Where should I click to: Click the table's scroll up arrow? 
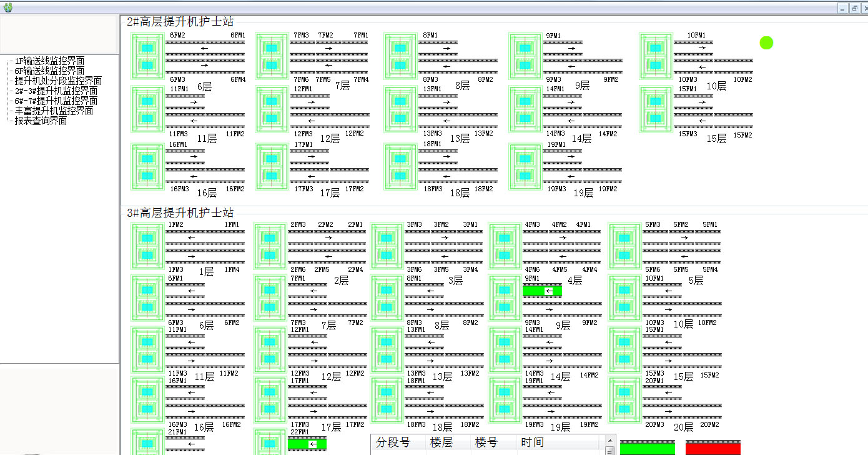pos(610,451)
